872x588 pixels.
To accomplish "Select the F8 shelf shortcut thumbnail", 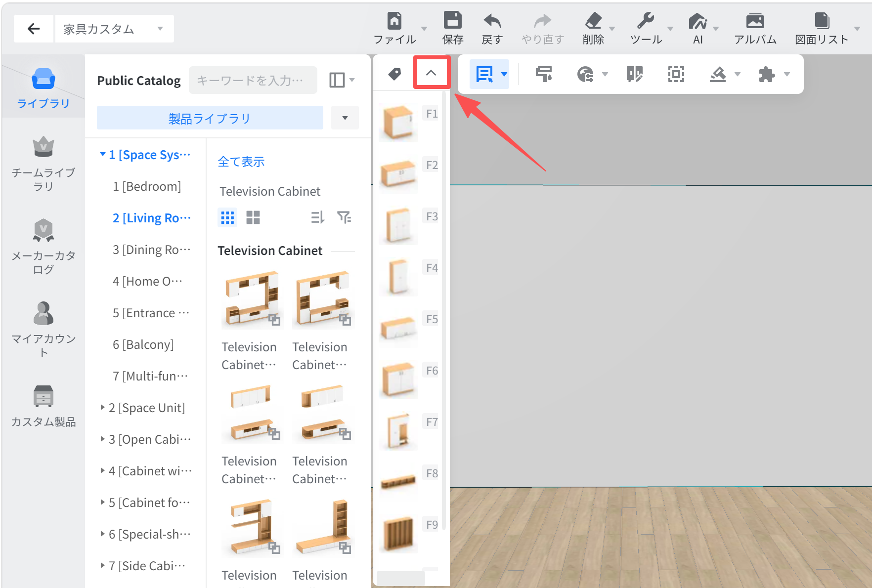I will [398, 482].
